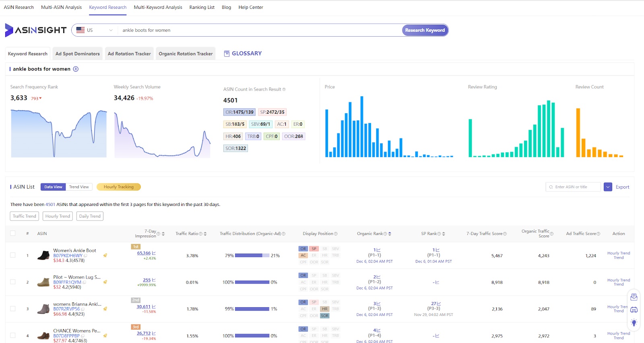Image resolution: width=644 pixels, height=343 pixels.
Task: Open ASIN Research menu item
Action: coord(19,7)
